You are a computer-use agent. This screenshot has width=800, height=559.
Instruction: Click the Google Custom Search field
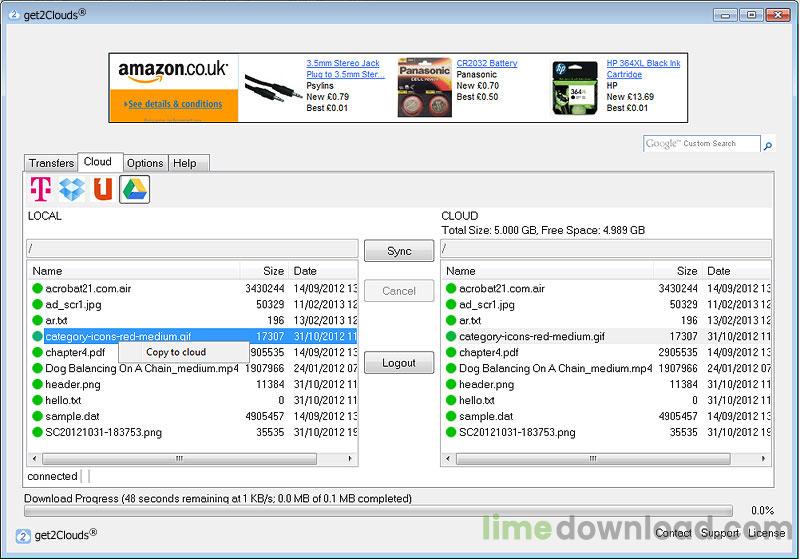(702, 144)
